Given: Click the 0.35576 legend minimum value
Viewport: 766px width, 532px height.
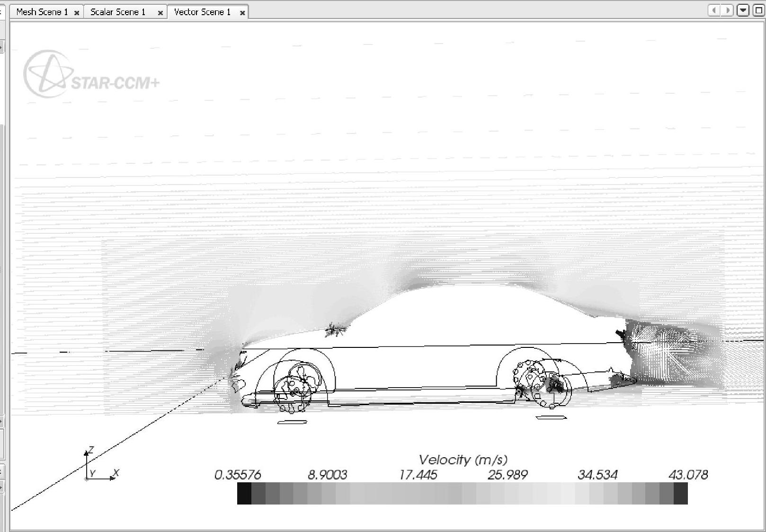Looking at the screenshot, I should pyautogui.click(x=238, y=475).
